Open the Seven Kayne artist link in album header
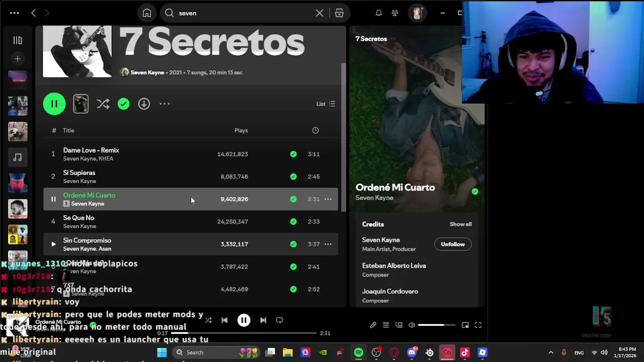Viewport: 644px width, 362px height. click(x=147, y=72)
